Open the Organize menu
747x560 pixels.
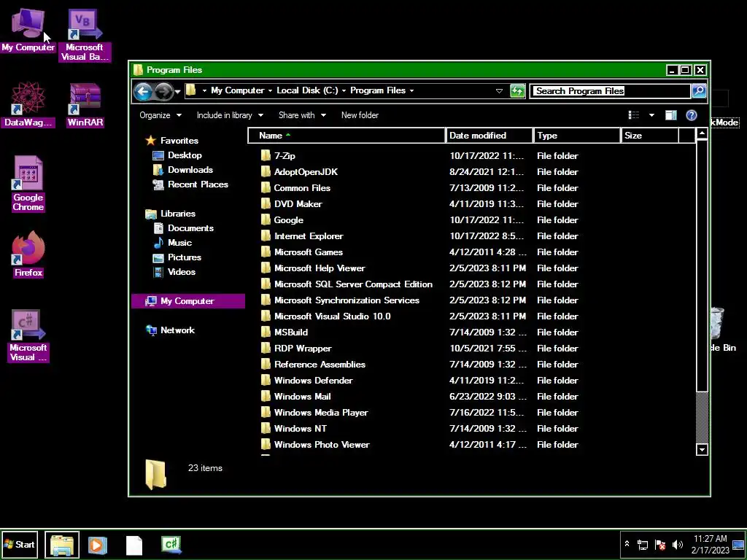point(160,115)
